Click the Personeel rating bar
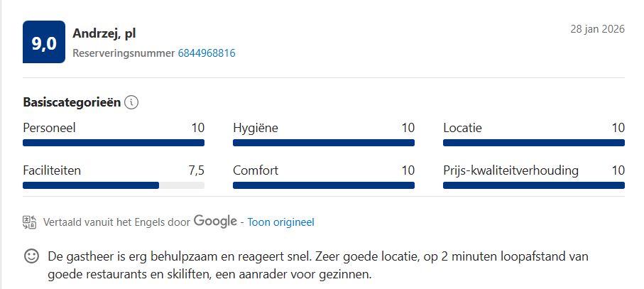The image size is (644, 289). [x=114, y=143]
